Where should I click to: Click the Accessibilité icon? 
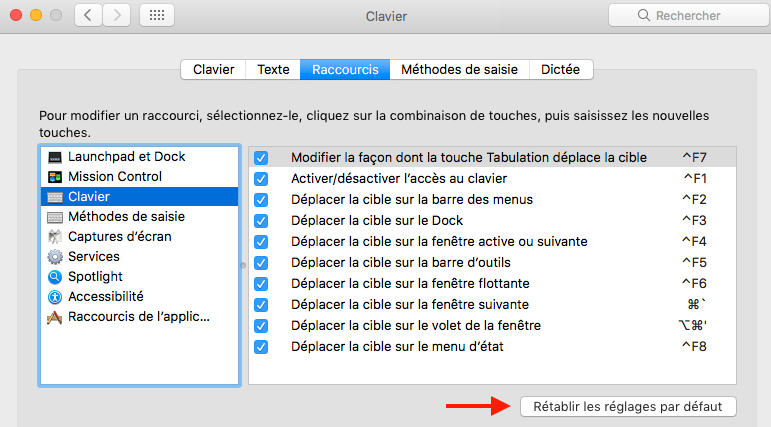(54, 297)
